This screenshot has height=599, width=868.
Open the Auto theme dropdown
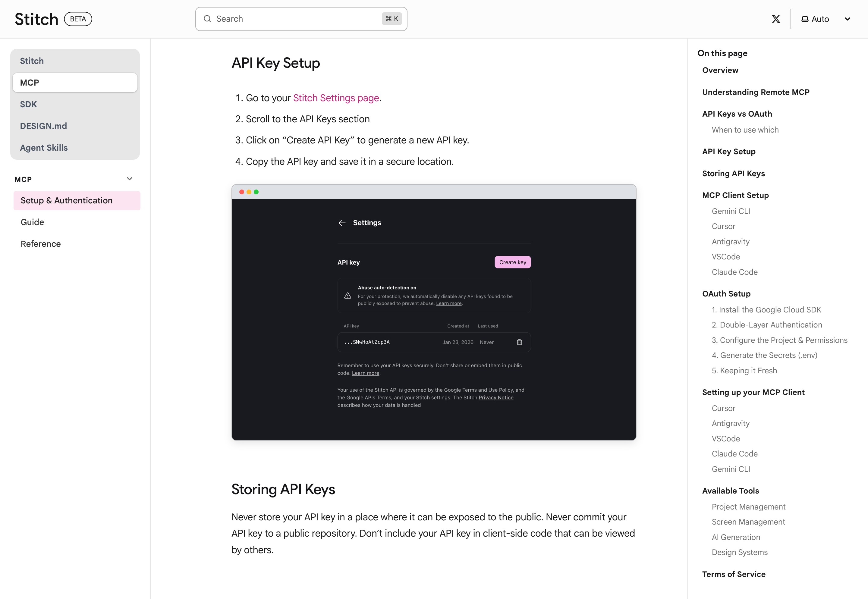point(826,19)
